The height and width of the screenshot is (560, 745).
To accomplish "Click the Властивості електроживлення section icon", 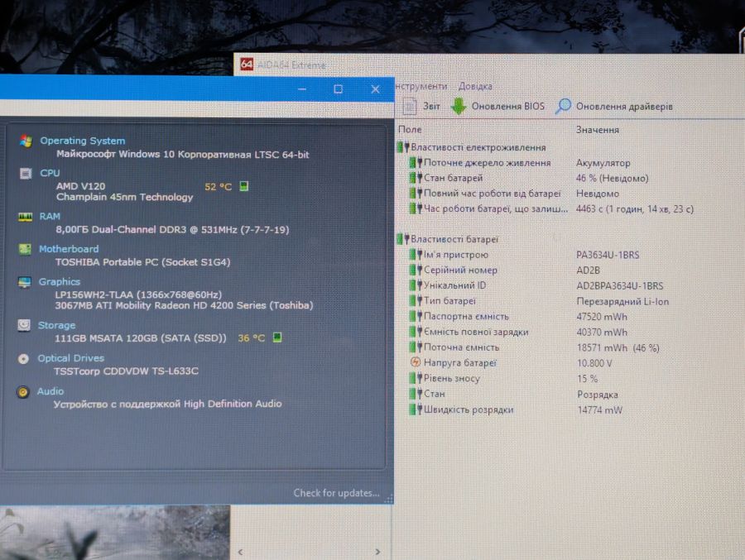I will coord(403,147).
